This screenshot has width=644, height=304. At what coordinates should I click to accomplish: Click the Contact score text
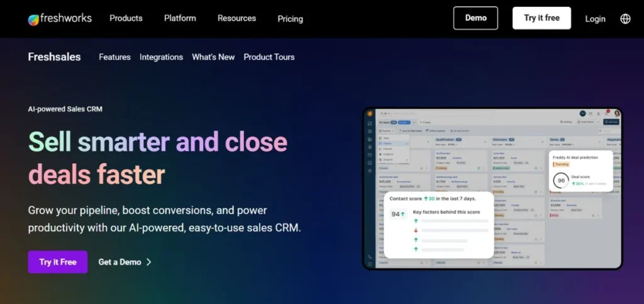[x=433, y=199]
